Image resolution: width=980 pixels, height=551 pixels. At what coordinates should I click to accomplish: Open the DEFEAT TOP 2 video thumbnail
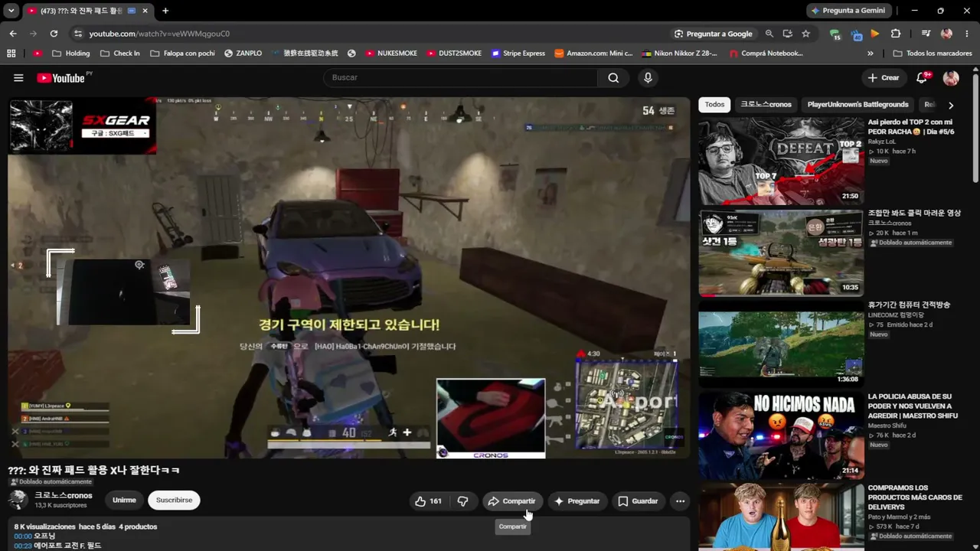click(781, 161)
